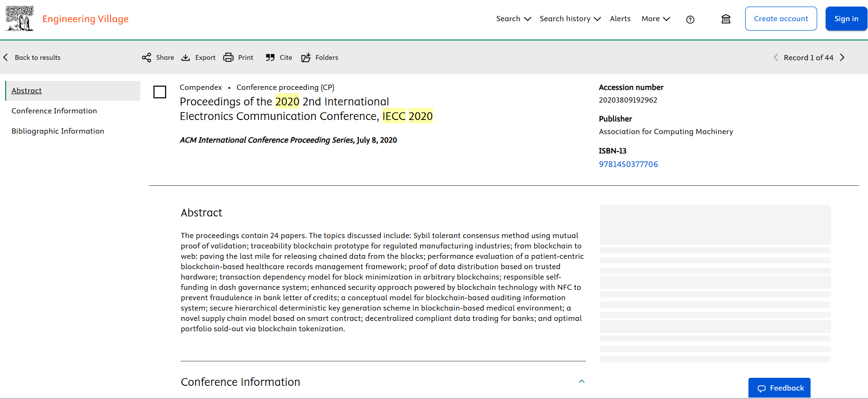868x399 pixels.
Task: Collapse the Conference Information section
Action: [582, 382]
